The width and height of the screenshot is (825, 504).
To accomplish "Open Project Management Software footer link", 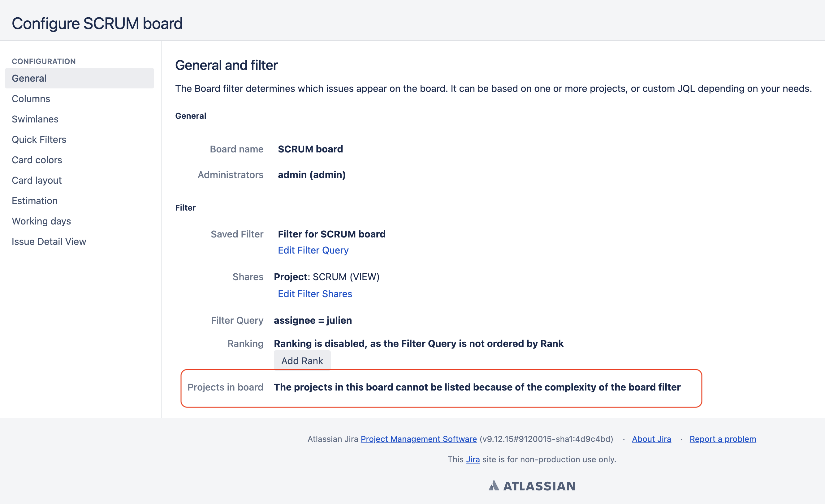I will (418, 439).
